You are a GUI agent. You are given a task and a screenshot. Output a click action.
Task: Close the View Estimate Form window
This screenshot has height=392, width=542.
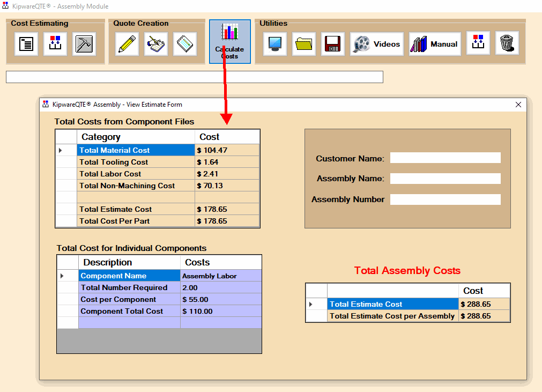point(518,105)
